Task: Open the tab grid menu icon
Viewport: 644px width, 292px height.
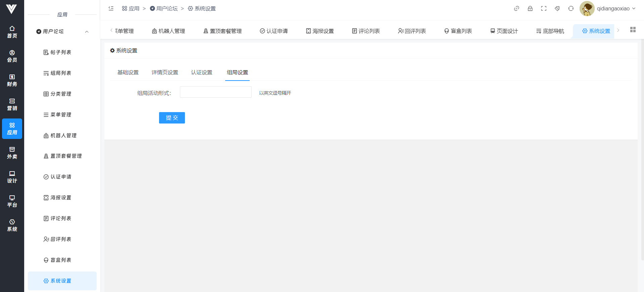Action: [633, 30]
